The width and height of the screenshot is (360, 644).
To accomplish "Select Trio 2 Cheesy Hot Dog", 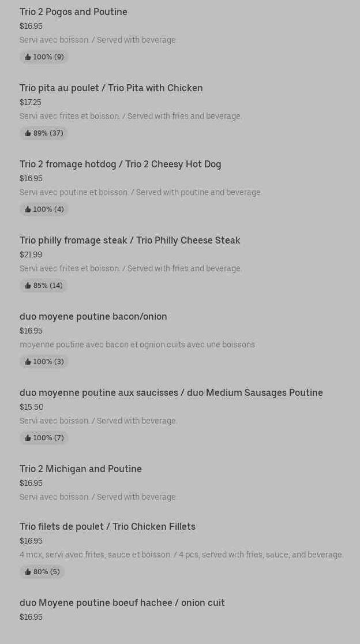I will tap(120, 164).
